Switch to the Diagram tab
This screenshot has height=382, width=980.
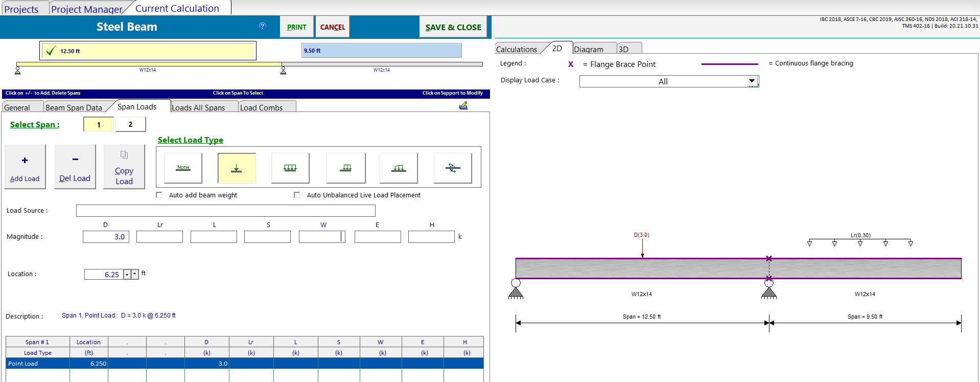589,49
